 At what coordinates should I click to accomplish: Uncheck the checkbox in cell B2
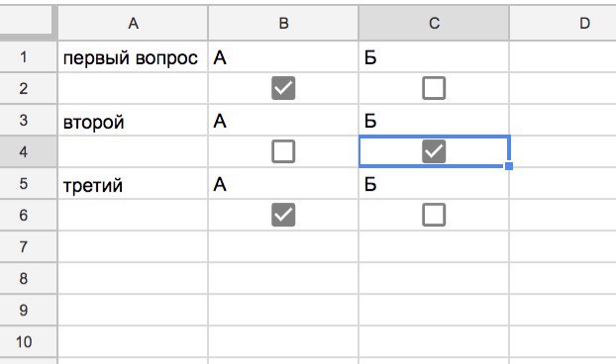(x=283, y=88)
